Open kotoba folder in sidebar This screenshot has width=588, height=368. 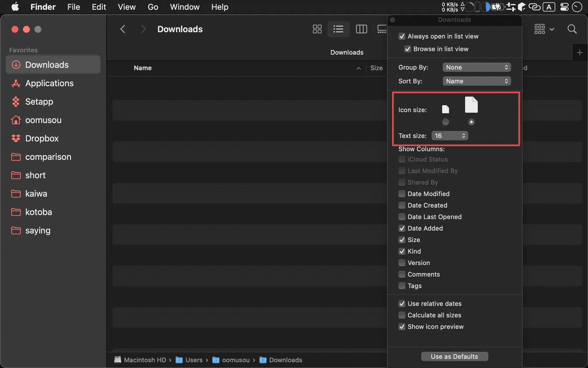pyautogui.click(x=53, y=212)
